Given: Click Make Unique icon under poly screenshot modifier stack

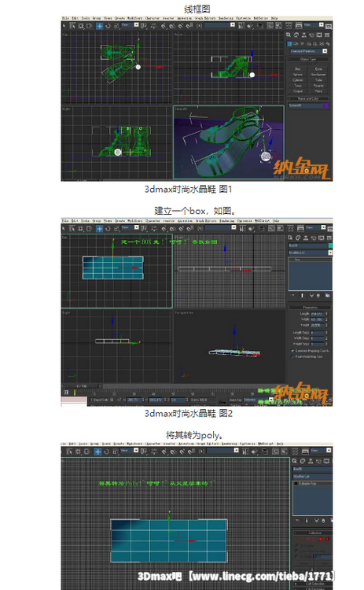Looking at the screenshot, I should click(x=315, y=521).
